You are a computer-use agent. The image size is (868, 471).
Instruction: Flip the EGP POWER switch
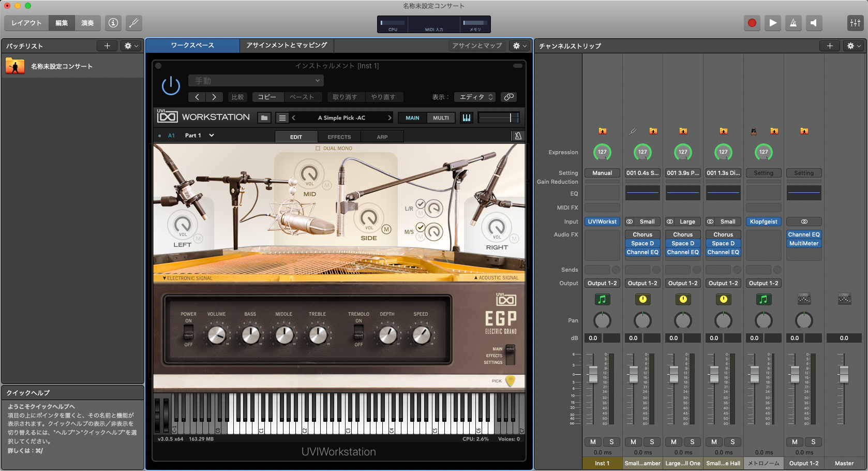[188, 332]
